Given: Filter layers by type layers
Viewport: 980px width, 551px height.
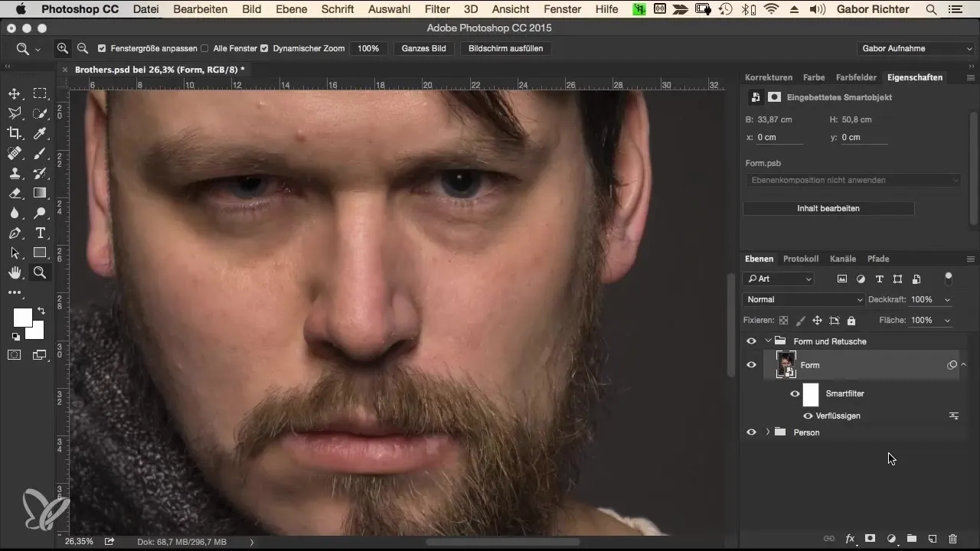Looking at the screenshot, I should coord(879,279).
